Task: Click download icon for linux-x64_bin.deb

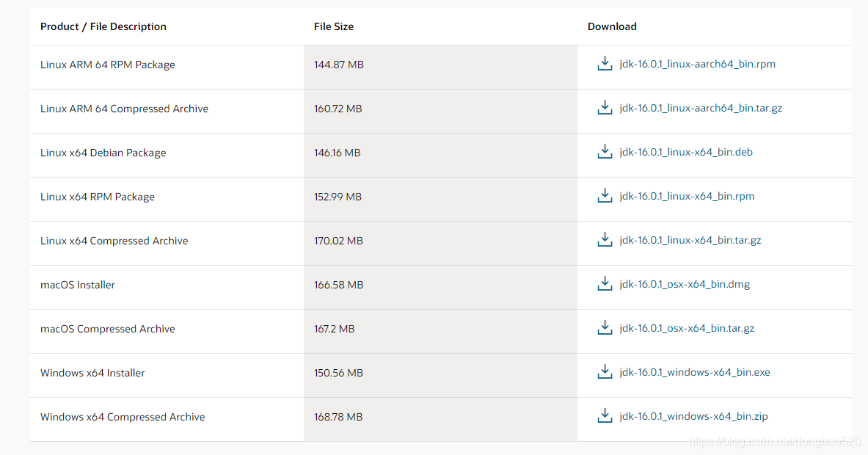Action: (605, 152)
